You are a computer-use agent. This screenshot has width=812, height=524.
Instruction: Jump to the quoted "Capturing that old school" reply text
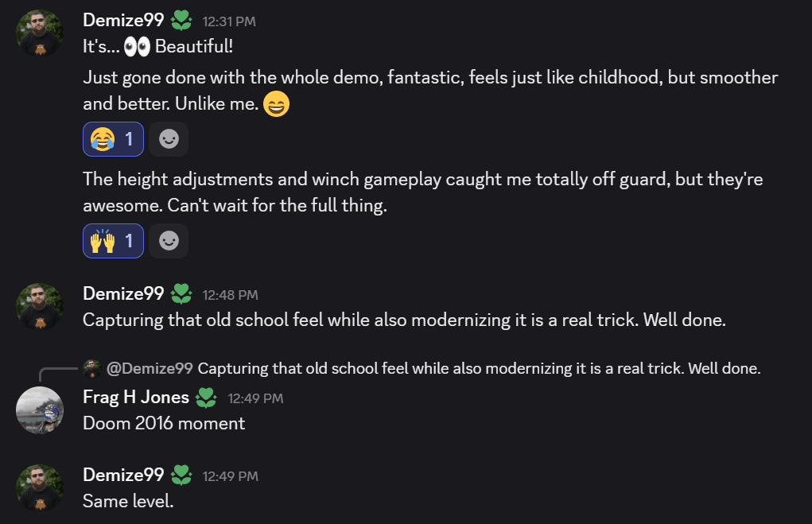[x=480, y=368]
